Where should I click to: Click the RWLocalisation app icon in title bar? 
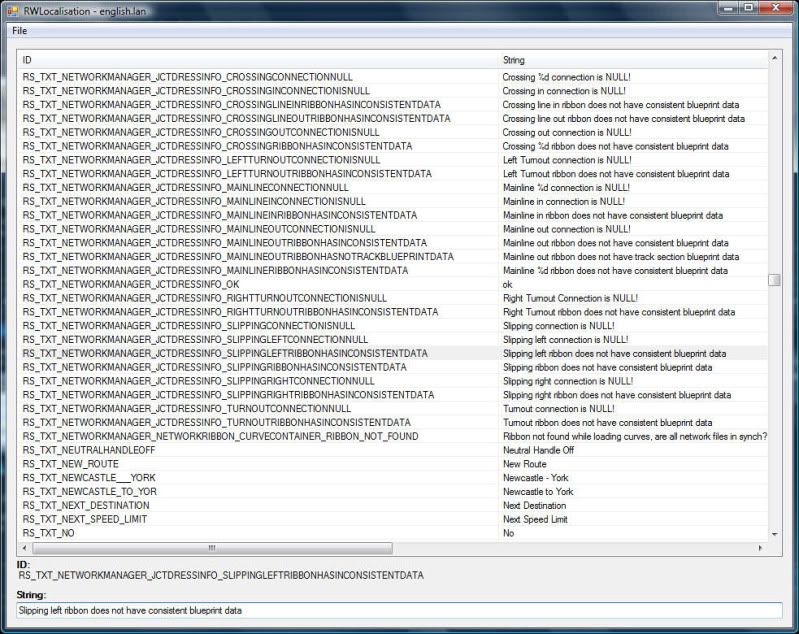point(12,8)
